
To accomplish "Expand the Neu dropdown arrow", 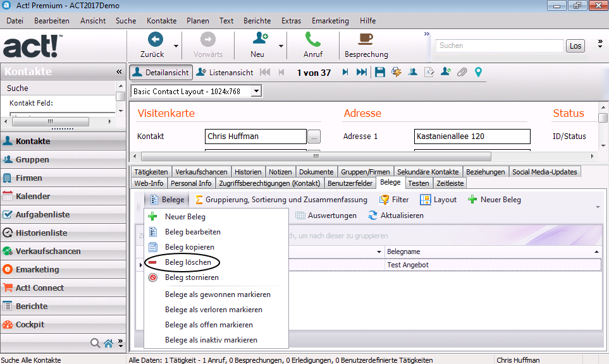I will click(x=281, y=45).
